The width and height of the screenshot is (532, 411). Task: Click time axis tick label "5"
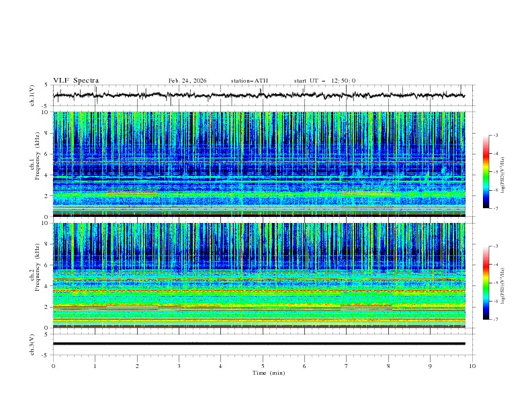point(263,366)
